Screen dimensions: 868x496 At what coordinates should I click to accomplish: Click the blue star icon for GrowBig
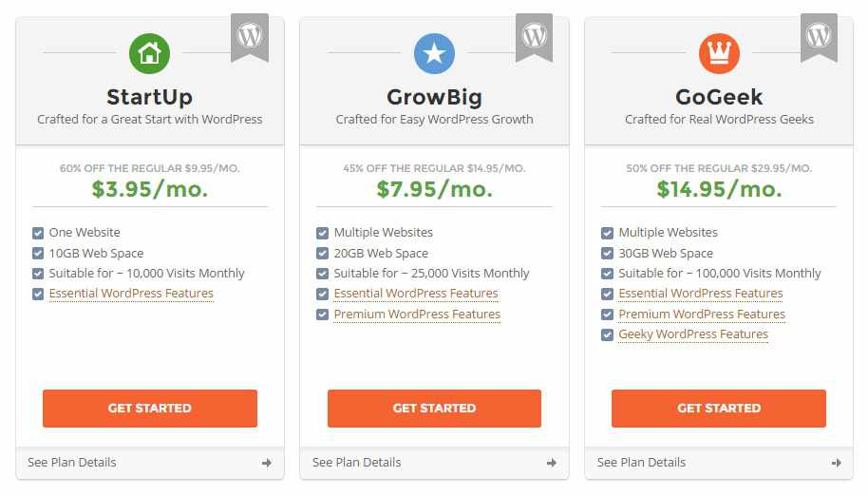(x=434, y=53)
